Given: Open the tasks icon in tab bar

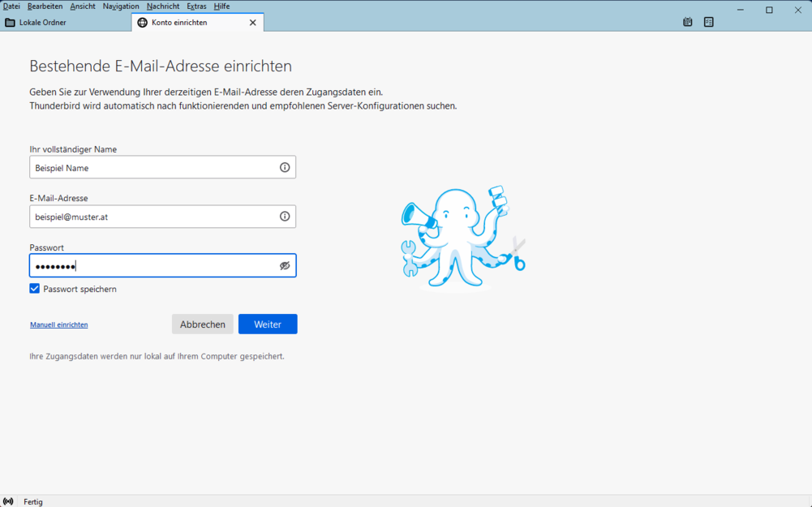Looking at the screenshot, I should click(x=709, y=23).
